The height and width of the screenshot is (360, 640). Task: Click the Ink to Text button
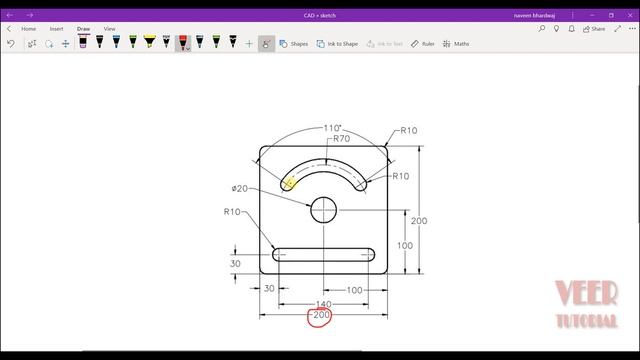[x=385, y=44]
